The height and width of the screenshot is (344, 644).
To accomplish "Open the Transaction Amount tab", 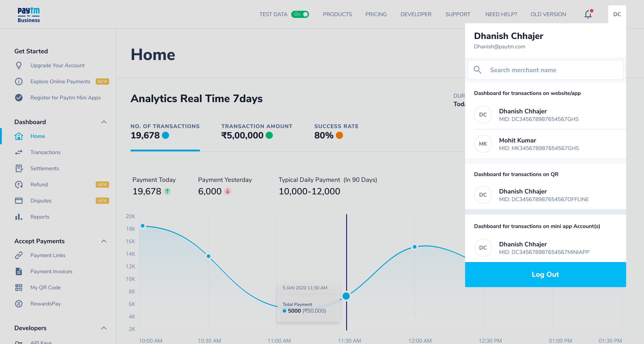I will 256,131.
